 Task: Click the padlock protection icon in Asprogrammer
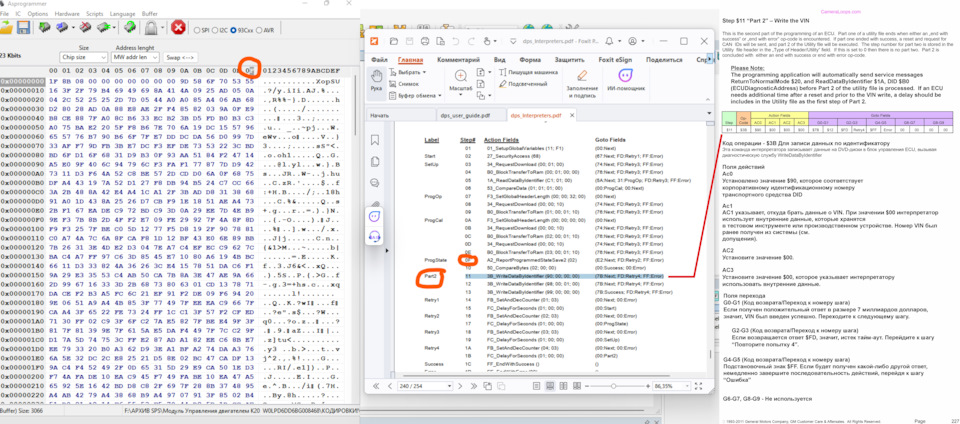(x=151, y=27)
